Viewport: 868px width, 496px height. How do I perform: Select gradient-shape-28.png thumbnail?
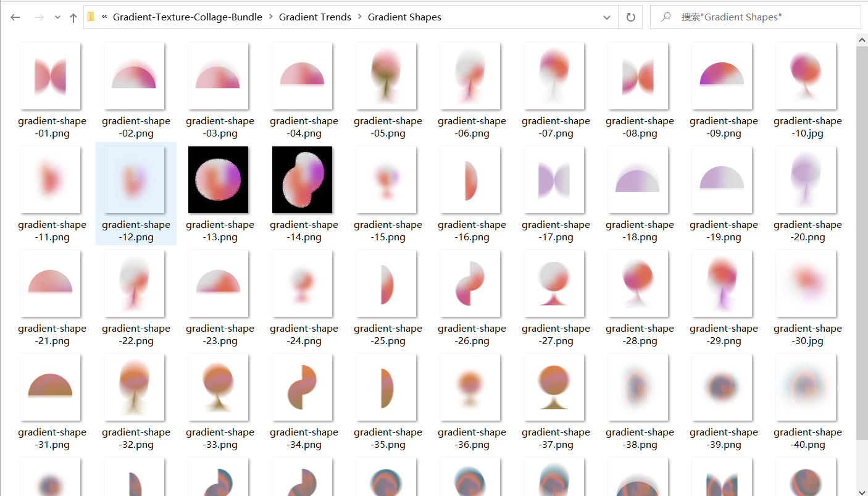638,284
